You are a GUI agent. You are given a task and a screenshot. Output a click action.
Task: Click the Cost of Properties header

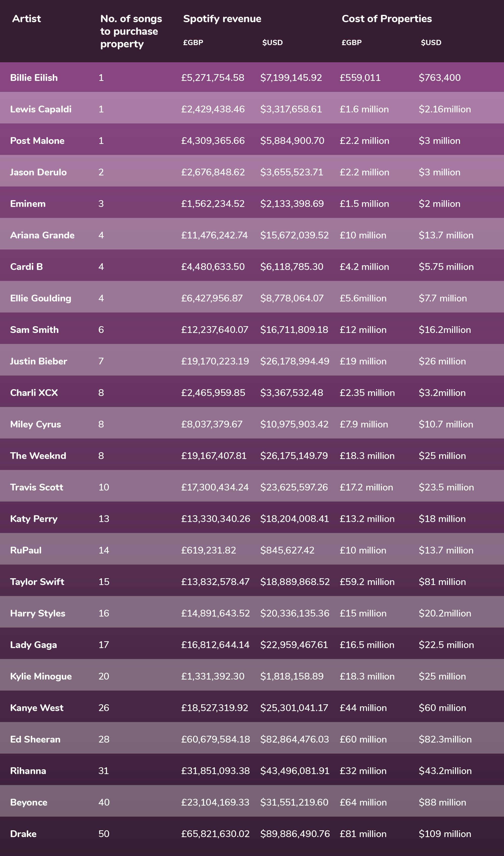(387, 19)
